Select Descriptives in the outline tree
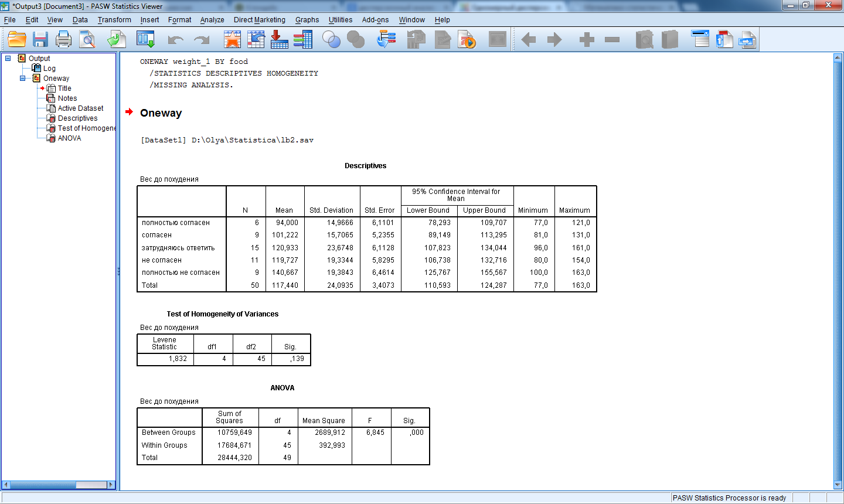844x504 pixels. (x=77, y=118)
